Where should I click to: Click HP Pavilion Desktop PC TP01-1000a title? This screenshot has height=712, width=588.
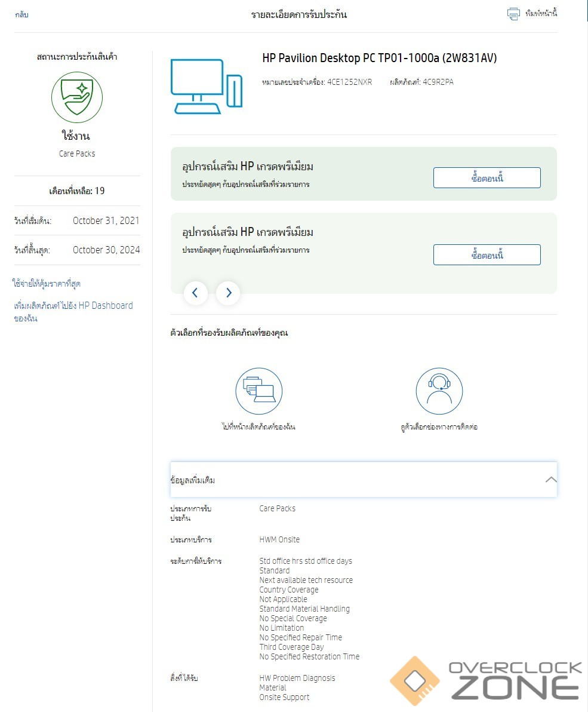point(379,58)
